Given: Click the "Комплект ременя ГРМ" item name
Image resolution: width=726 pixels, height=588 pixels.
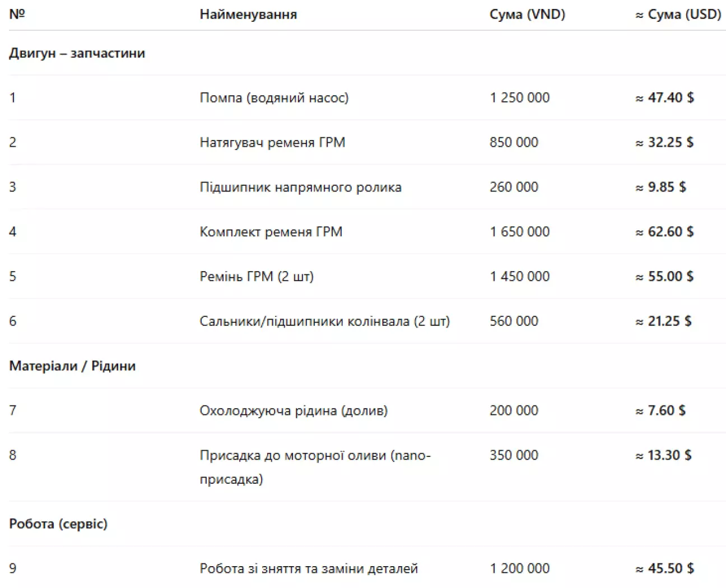Looking at the screenshot, I should click(x=271, y=232).
